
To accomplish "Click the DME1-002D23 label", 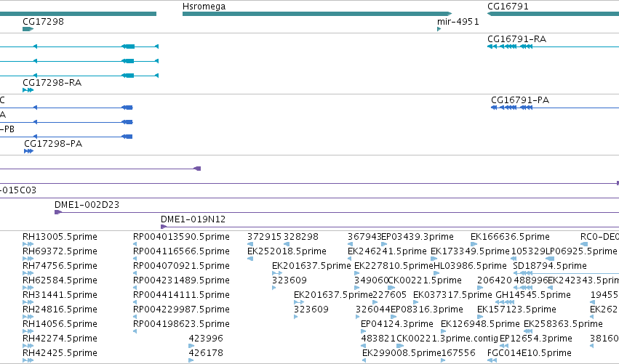I will pyautogui.click(x=87, y=205).
